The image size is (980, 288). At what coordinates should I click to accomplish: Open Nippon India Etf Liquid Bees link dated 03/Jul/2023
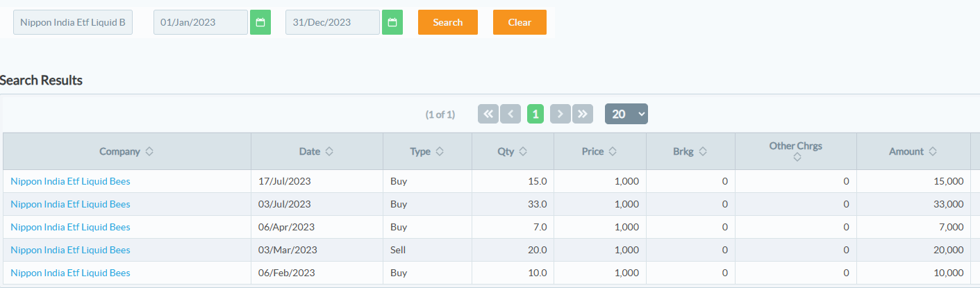pos(70,204)
